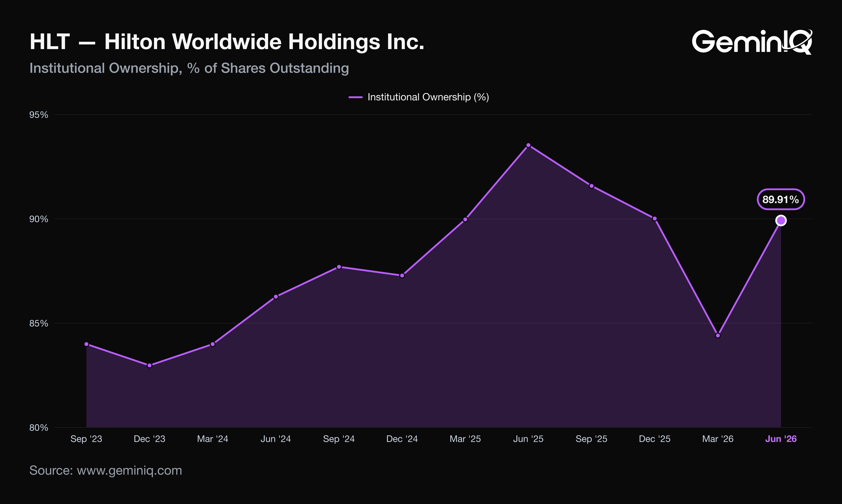Select the Sep '25 data point
This screenshot has width=842, height=504.
coord(592,186)
